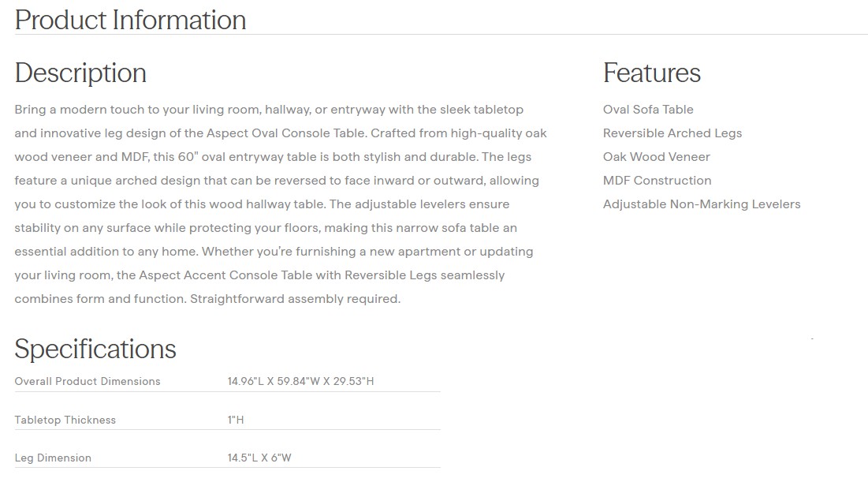Click the 14.96"L X 59.84"W X 29.53"H value
This screenshot has height=497, width=868.
tap(300, 382)
